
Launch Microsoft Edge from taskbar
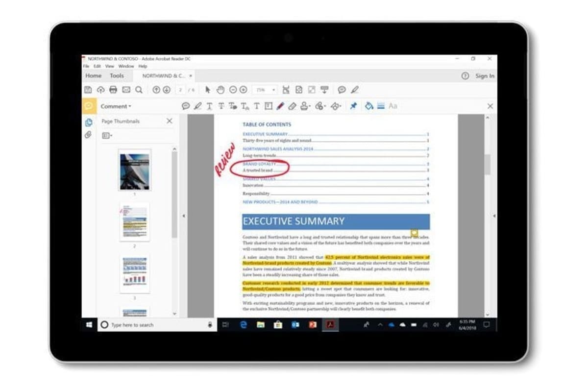coord(244,324)
